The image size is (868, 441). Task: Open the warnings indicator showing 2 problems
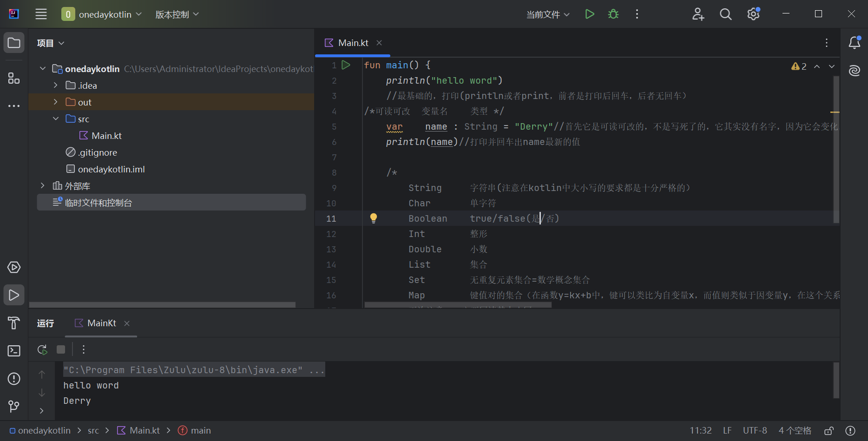(x=799, y=66)
